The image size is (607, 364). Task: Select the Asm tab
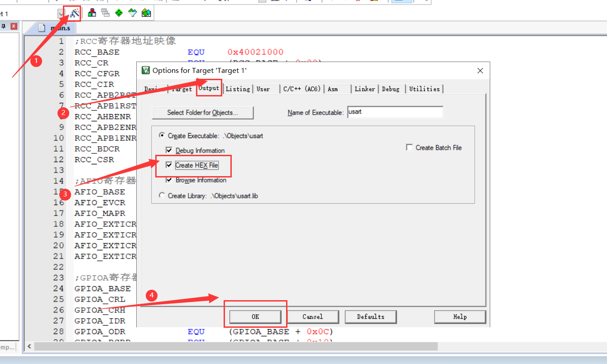click(x=333, y=89)
